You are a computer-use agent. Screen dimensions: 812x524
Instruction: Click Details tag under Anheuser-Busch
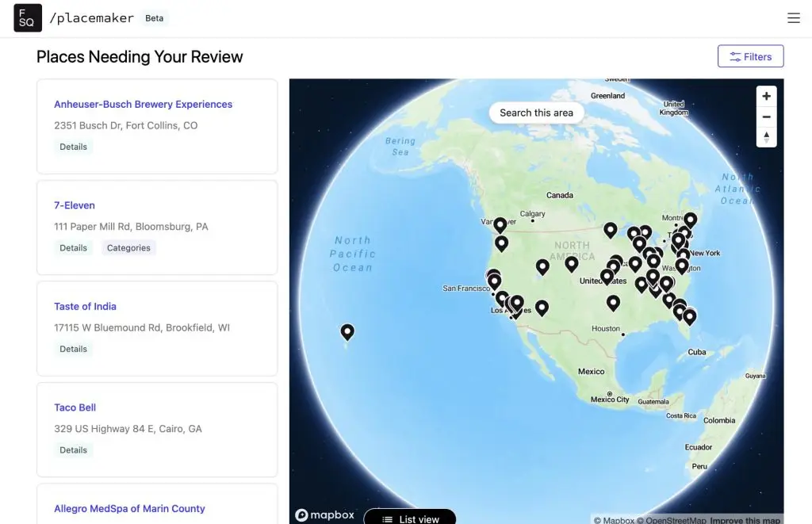coord(73,147)
